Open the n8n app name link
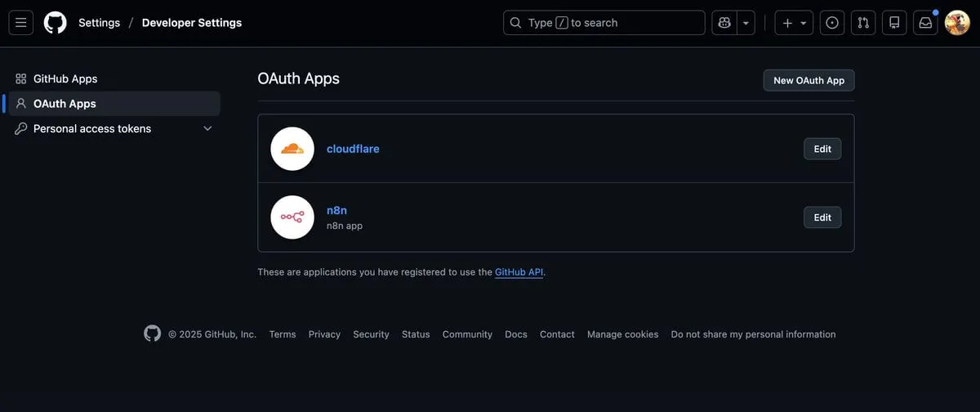 click(x=336, y=210)
